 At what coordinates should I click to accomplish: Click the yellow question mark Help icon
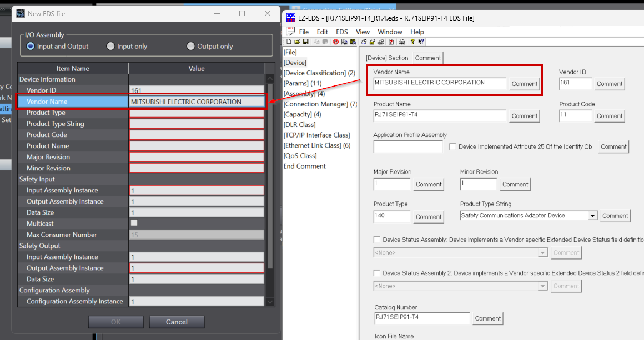pos(412,42)
